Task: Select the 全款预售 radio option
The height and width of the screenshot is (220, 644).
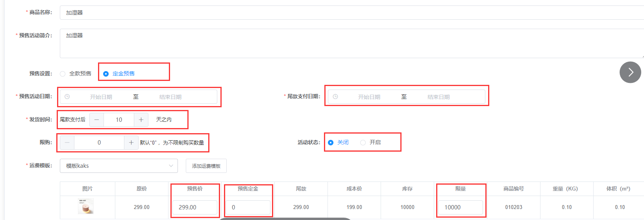Action: coord(76,73)
